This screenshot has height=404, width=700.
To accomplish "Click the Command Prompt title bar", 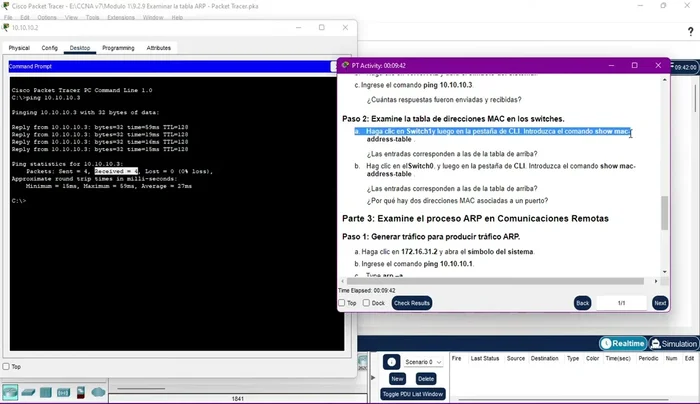I will point(170,66).
